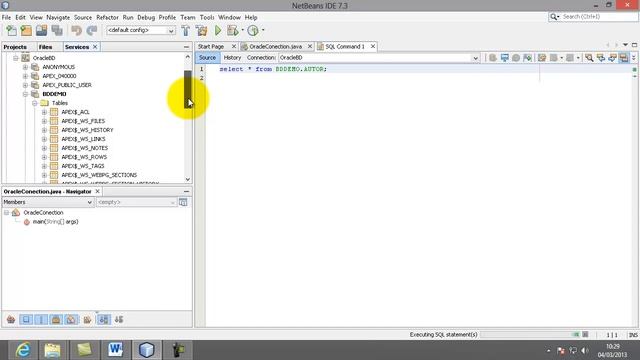This screenshot has width=640, height=360.
Task: Open the Refactor menu
Action: coord(107,18)
